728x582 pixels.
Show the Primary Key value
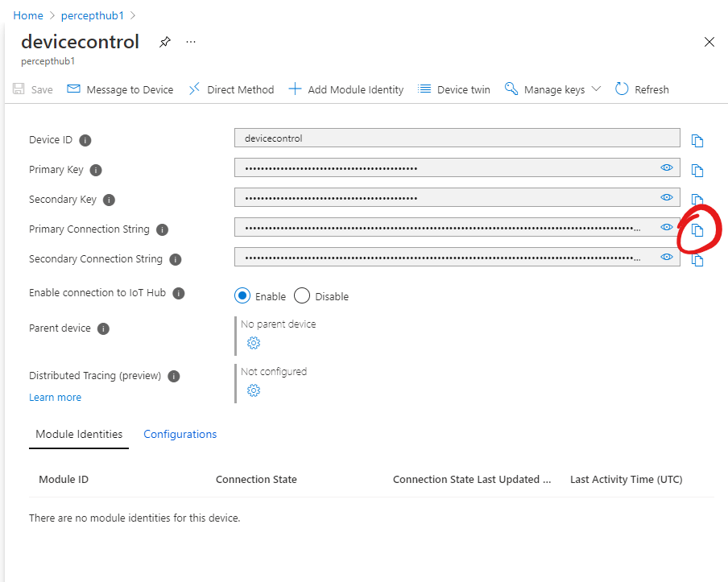667,167
